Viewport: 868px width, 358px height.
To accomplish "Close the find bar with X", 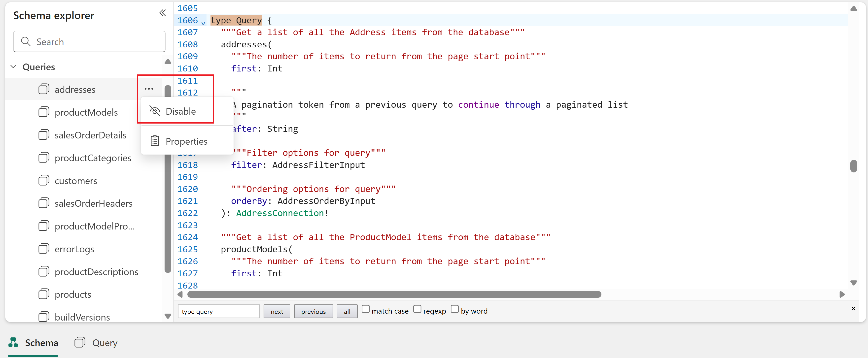I will point(853,308).
